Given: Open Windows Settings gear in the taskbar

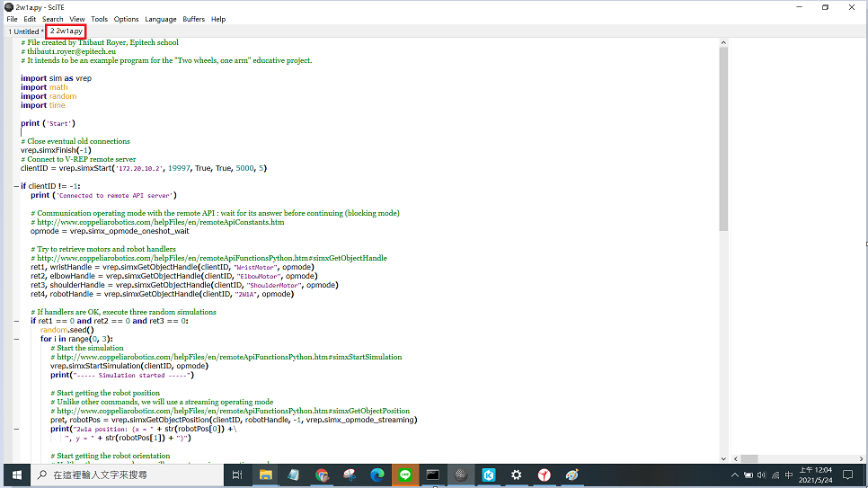Looking at the screenshot, I should click(x=517, y=475).
